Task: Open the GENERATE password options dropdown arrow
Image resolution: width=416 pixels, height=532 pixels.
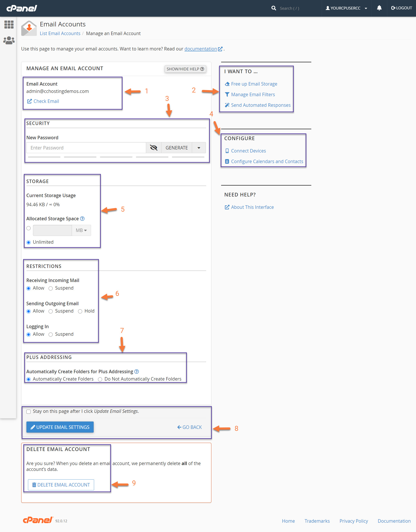Action: tap(199, 148)
